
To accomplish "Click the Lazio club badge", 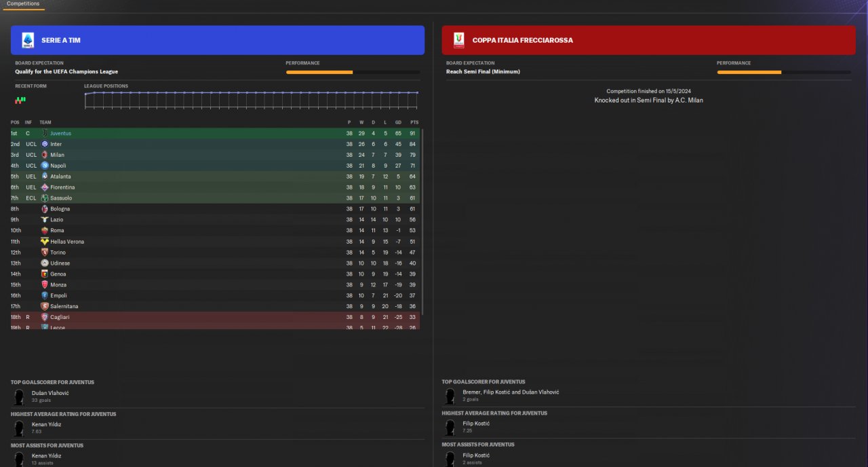I will [x=45, y=220].
